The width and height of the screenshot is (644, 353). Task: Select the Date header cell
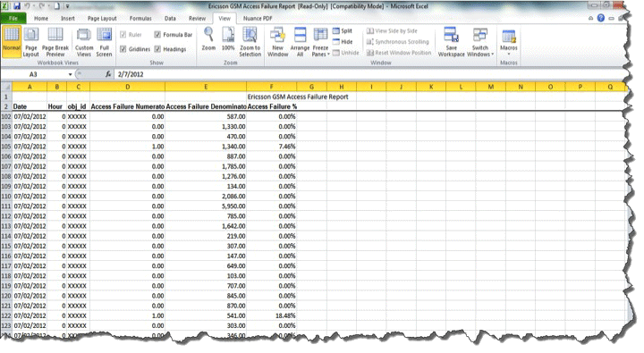(30, 106)
